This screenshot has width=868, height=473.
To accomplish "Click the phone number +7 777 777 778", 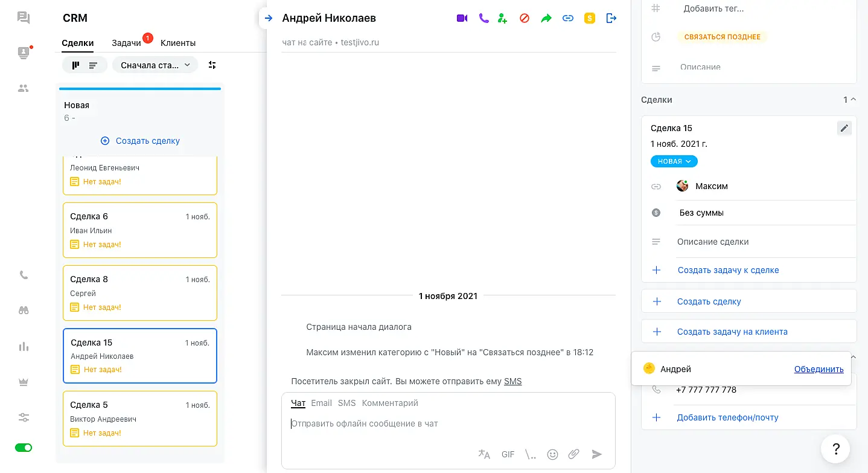I will click(x=706, y=390).
